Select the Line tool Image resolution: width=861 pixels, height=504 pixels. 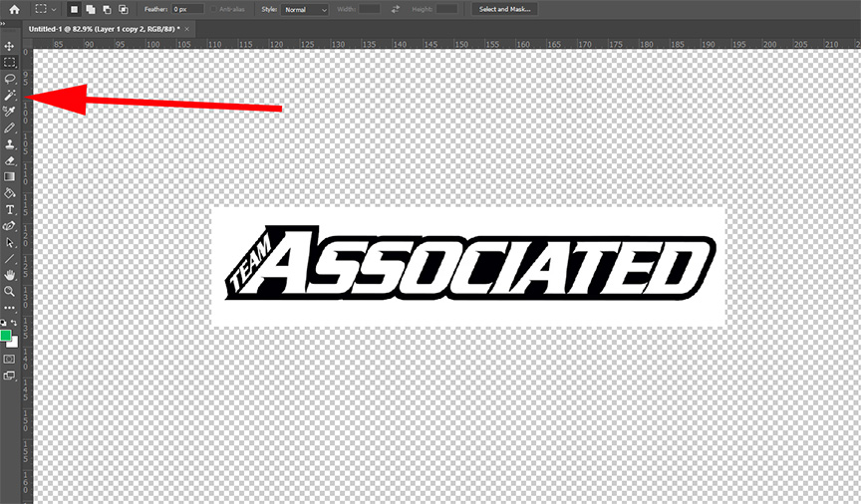(x=9, y=259)
